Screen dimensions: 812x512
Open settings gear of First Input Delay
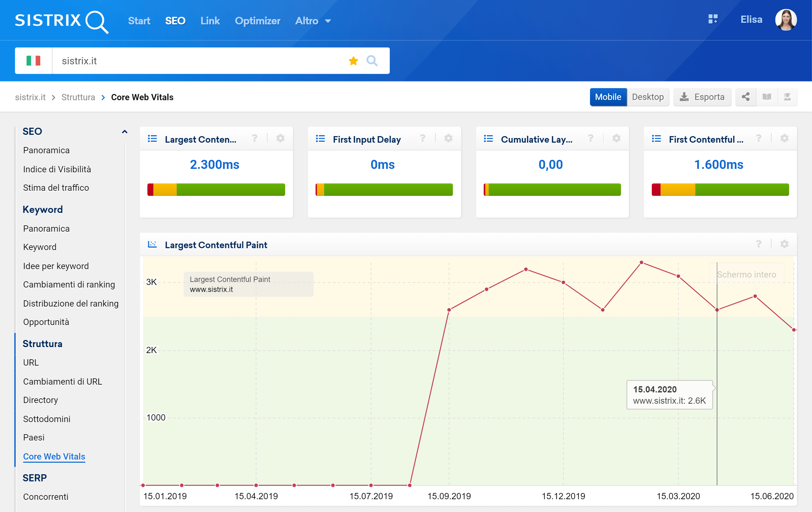click(448, 138)
